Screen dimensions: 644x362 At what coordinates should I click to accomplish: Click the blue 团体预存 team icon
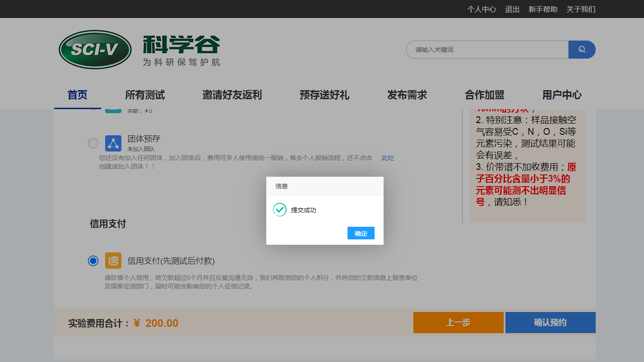pos(113,143)
